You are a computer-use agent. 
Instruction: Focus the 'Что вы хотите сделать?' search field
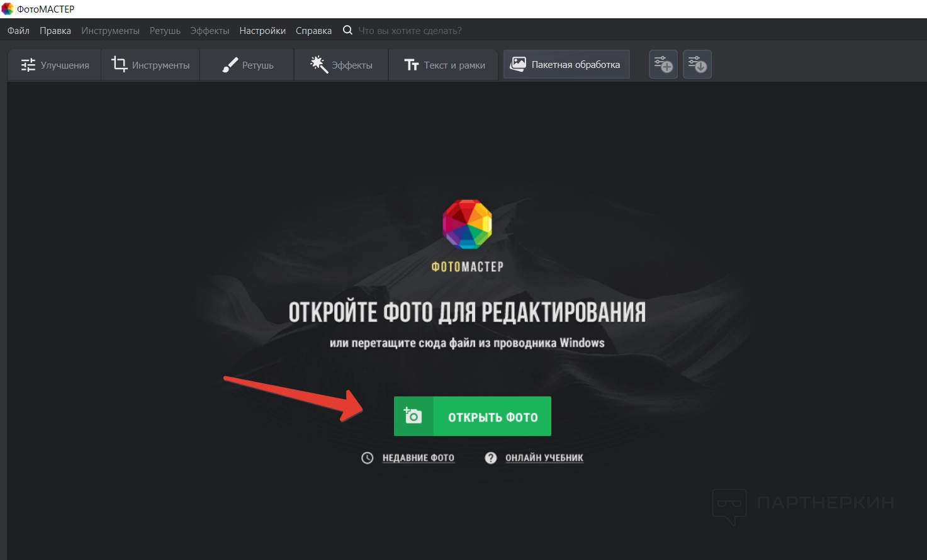pos(410,31)
